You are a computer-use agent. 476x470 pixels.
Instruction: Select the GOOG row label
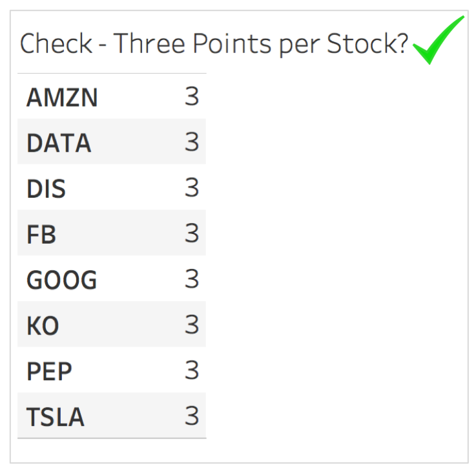[x=62, y=280]
